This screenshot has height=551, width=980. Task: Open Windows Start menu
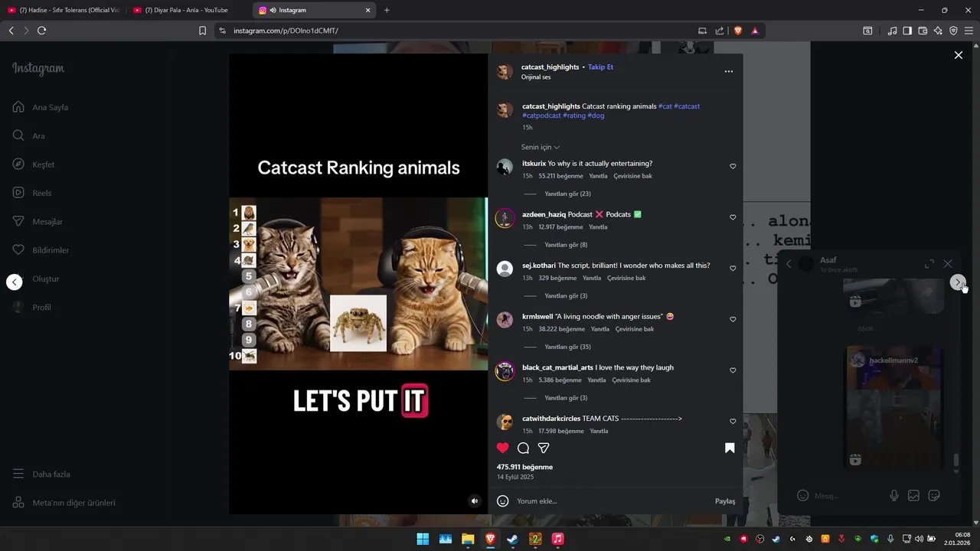(423, 539)
